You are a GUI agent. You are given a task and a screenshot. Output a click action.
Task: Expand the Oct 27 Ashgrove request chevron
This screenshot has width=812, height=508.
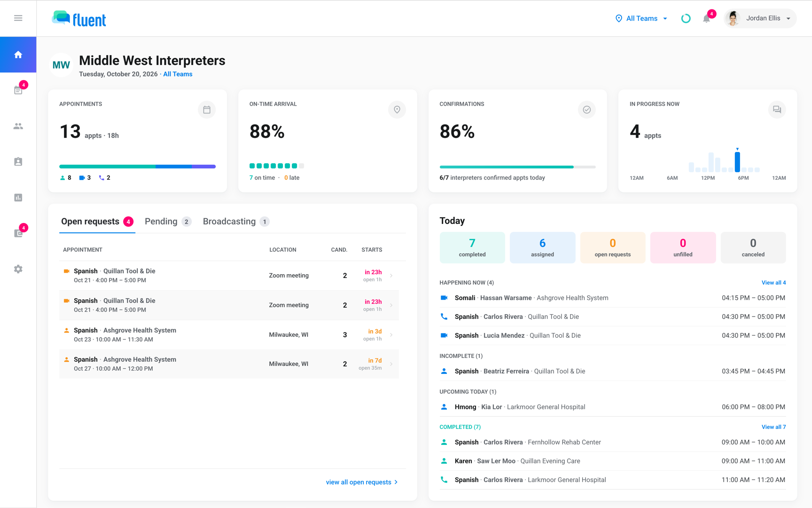(391, 364)
